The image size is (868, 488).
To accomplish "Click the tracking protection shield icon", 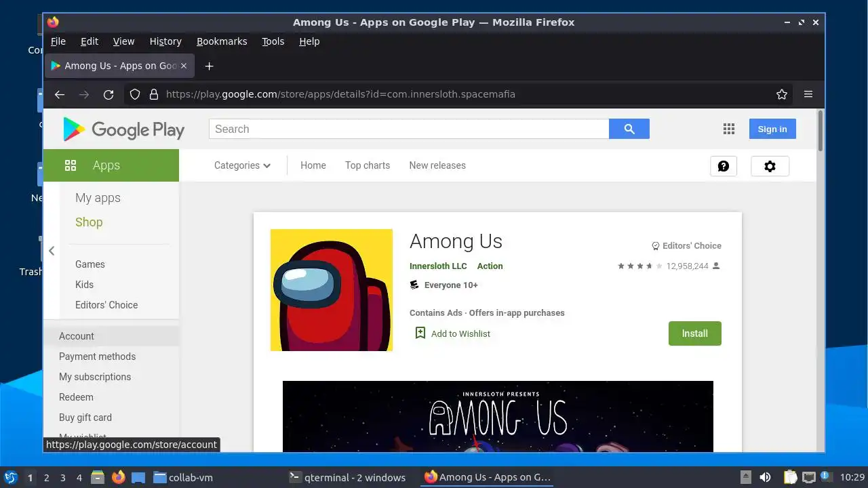I will coord(135,94).
